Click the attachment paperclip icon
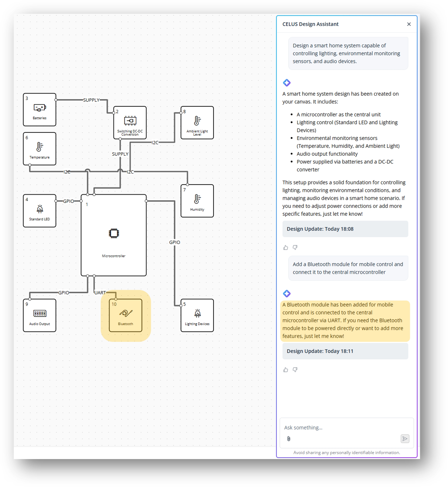Screen dimensions: 448x487 coord(289,439)
